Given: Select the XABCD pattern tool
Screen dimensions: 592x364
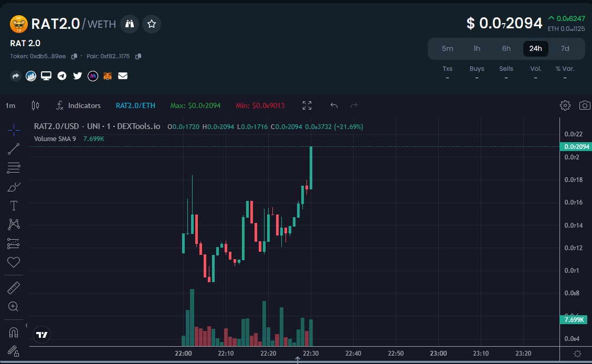Looking at the screenshot, I should [14, 224].
